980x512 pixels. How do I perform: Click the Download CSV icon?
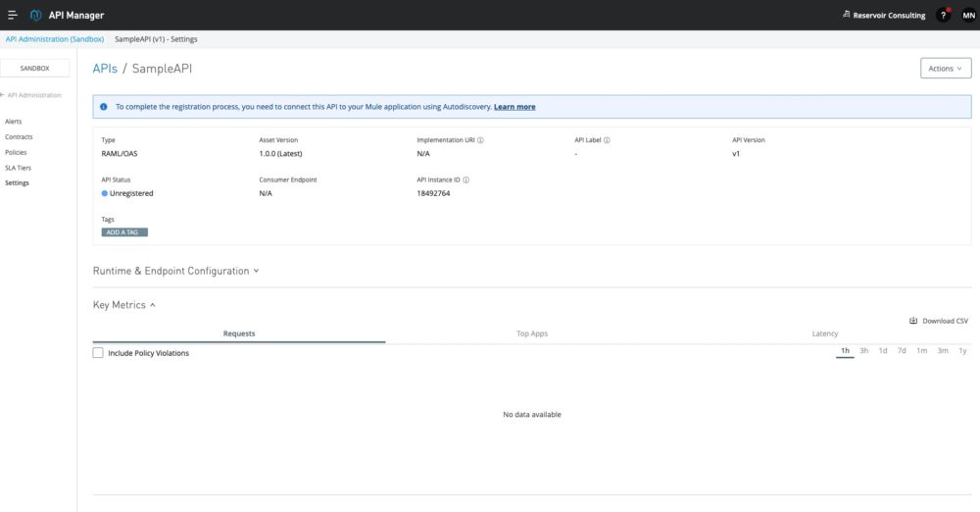(x=913, y=321)
